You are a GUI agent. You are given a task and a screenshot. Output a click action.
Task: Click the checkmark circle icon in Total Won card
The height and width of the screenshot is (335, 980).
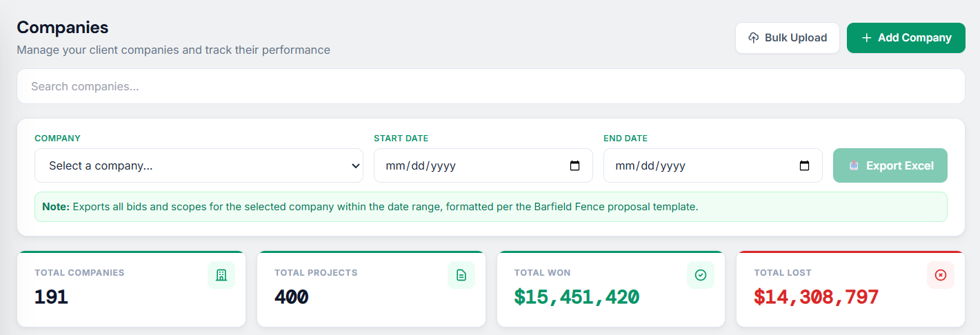[x=701, y=275]
